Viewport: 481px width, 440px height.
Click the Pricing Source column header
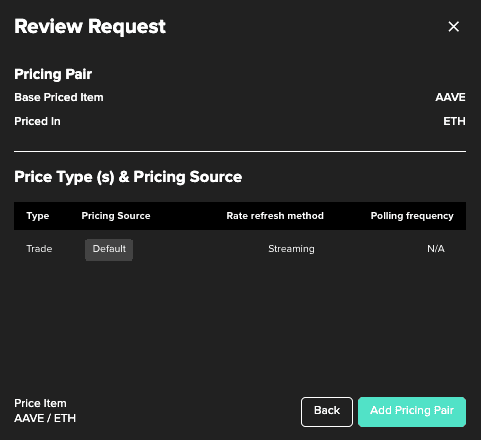click(116, 216)
